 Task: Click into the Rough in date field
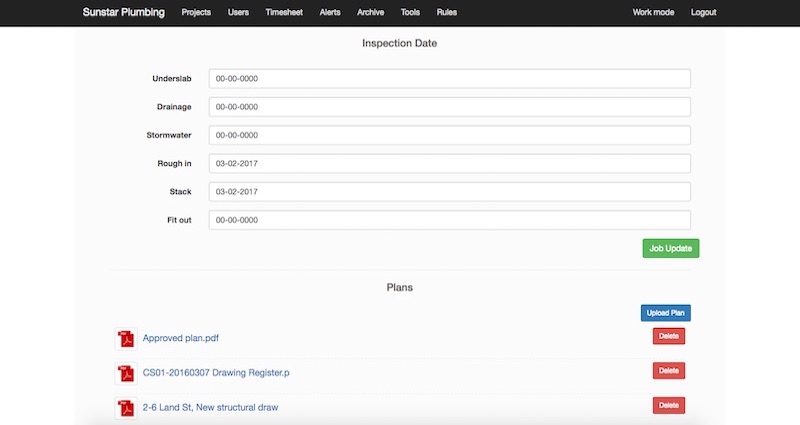(x=449, y=163)
